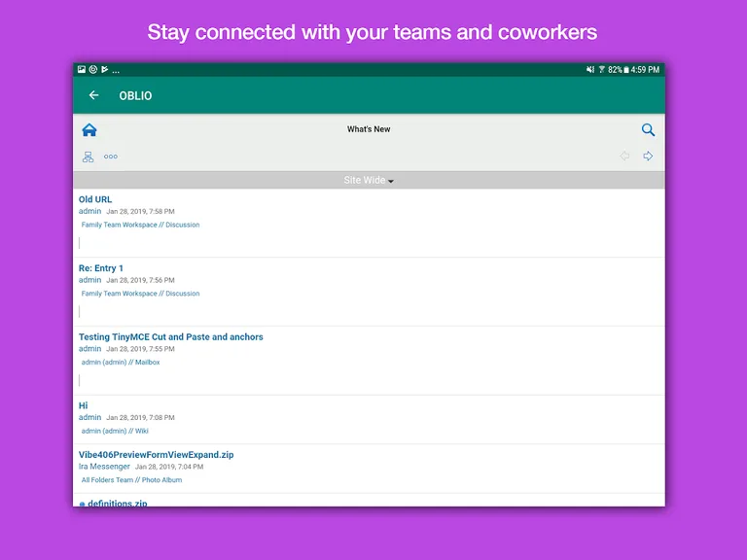Open the three-circles more options icon
Image resolution: width=747 pixels, height=560 pixels.
click(111, 157)
